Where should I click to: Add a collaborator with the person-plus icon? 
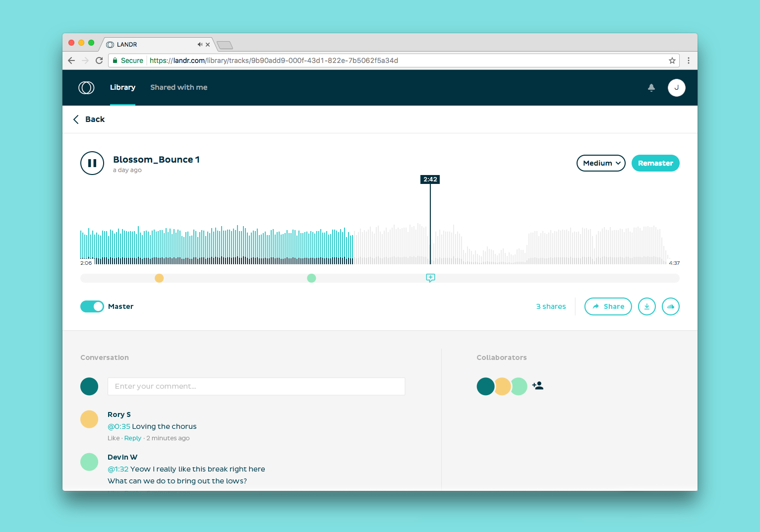pos(538,386)
